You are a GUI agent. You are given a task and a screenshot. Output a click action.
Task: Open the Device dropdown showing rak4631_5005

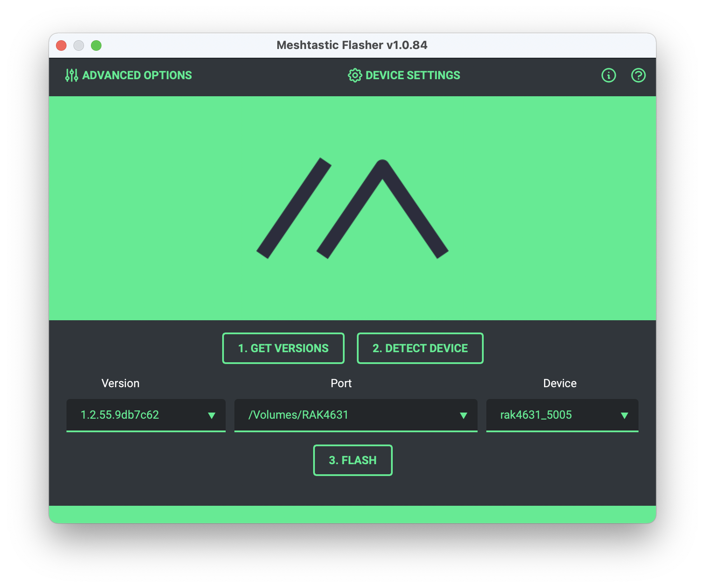(x=562, y=415)
